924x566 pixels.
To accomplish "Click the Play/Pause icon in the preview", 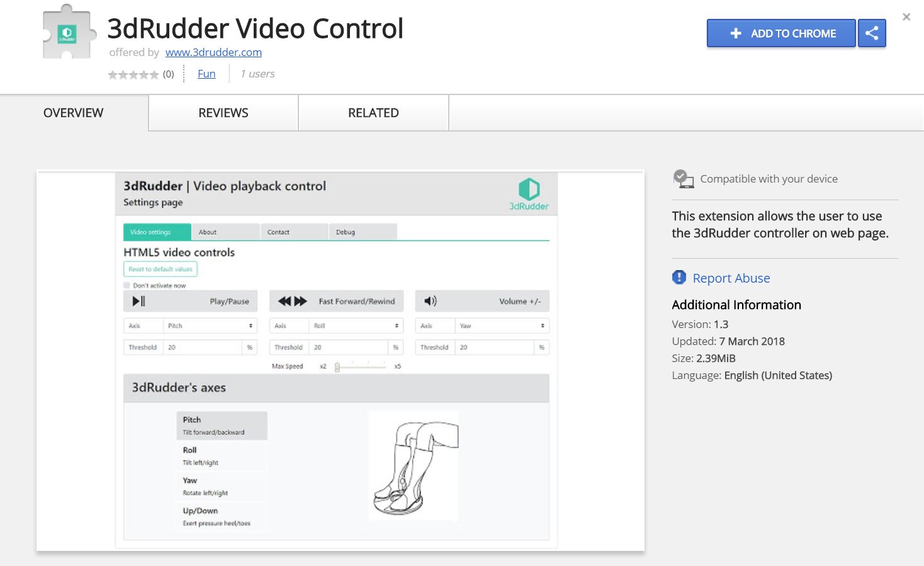I will tap(138, 301).
